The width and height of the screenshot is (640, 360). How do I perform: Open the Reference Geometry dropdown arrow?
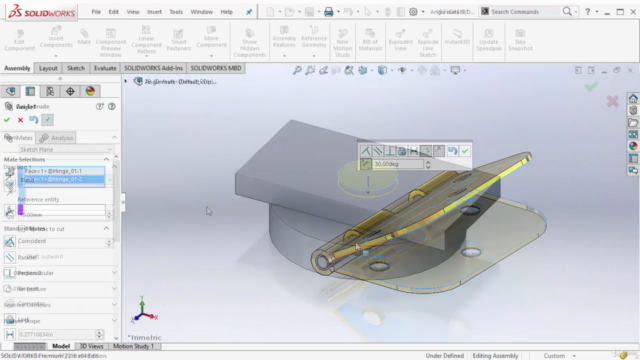click(314, 56)
